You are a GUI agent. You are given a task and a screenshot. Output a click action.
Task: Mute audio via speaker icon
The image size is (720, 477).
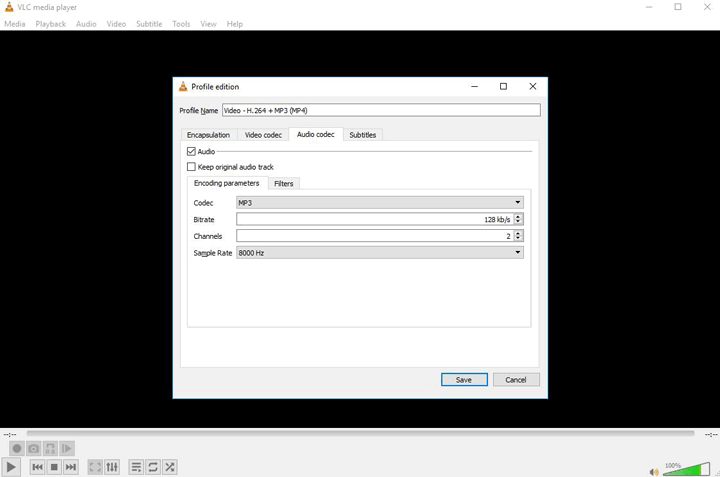(x=653, y=472)
